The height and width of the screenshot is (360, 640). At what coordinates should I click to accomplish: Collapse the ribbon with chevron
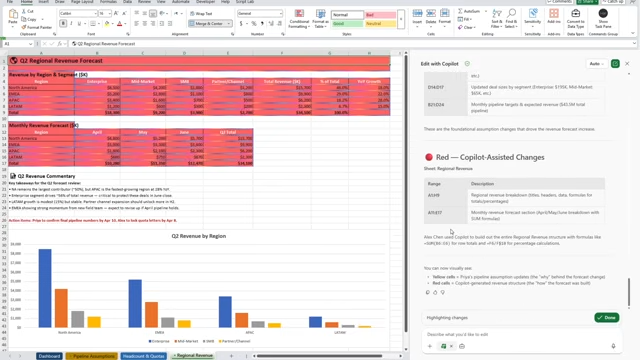tap(633, 33)
